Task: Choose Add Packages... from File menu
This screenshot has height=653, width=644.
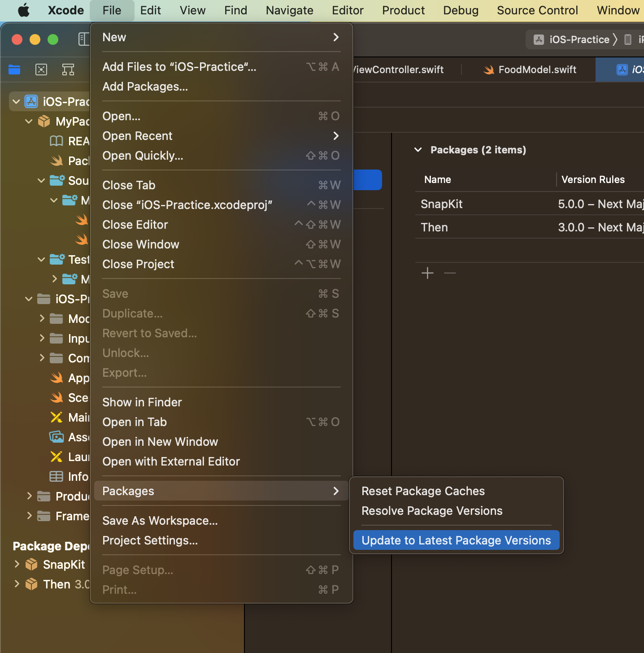Action: click(x=222, y=87)
